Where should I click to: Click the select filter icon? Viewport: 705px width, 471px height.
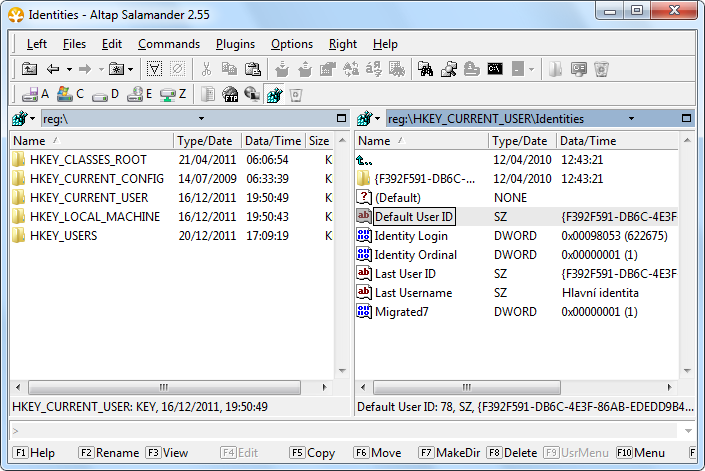coord(154,69)
